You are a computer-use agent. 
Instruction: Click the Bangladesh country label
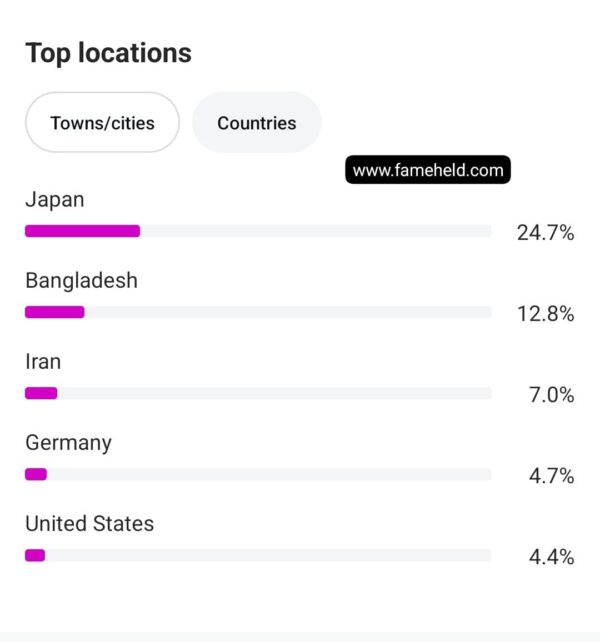81,280
